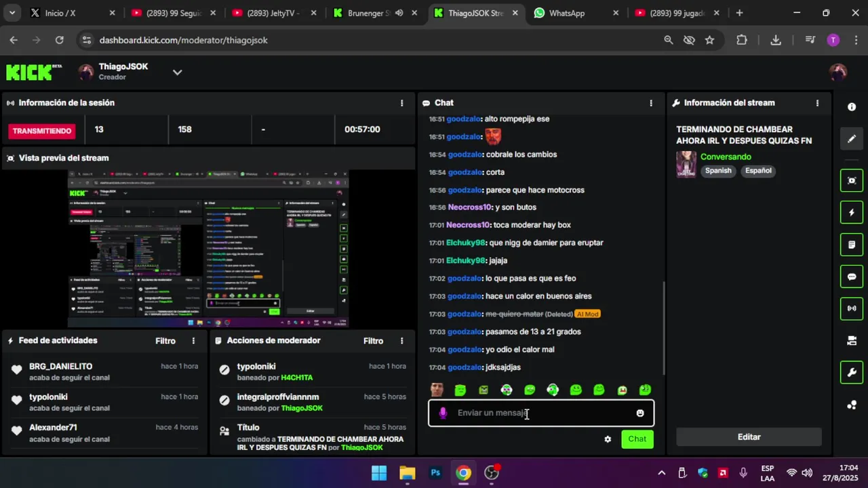Open File Explorer from the taskbar
The image size is (868, 488).
pyautogui.click(x=407, y=473)
